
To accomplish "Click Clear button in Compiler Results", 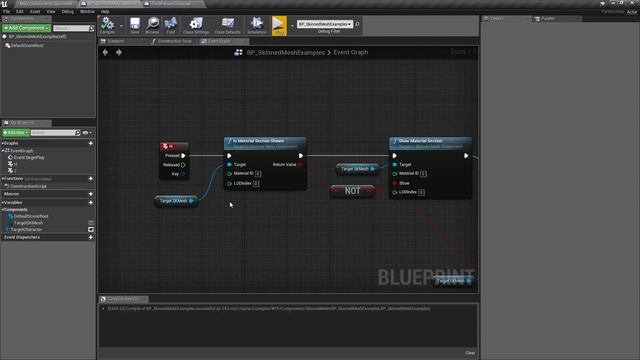I will 470,353.
